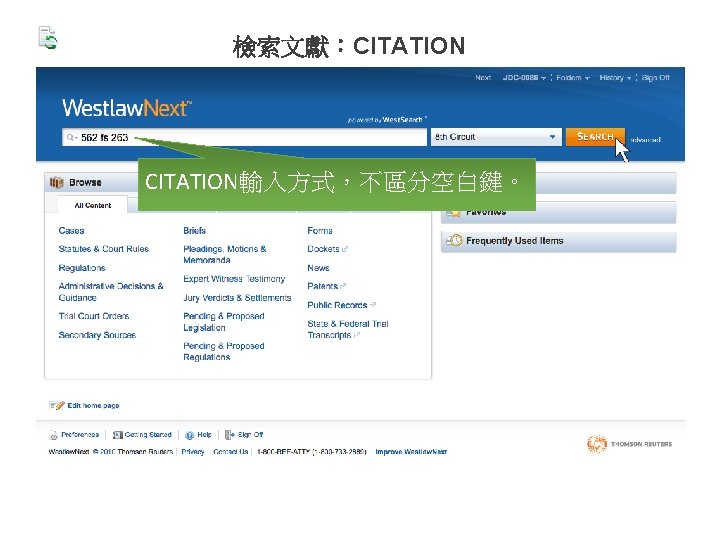
Task: Click the Edit home page pencil icon
Action: [x=57, y=405]
